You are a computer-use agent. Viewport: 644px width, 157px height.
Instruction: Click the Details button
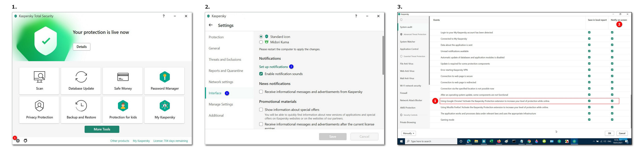(x=82, y=47)
